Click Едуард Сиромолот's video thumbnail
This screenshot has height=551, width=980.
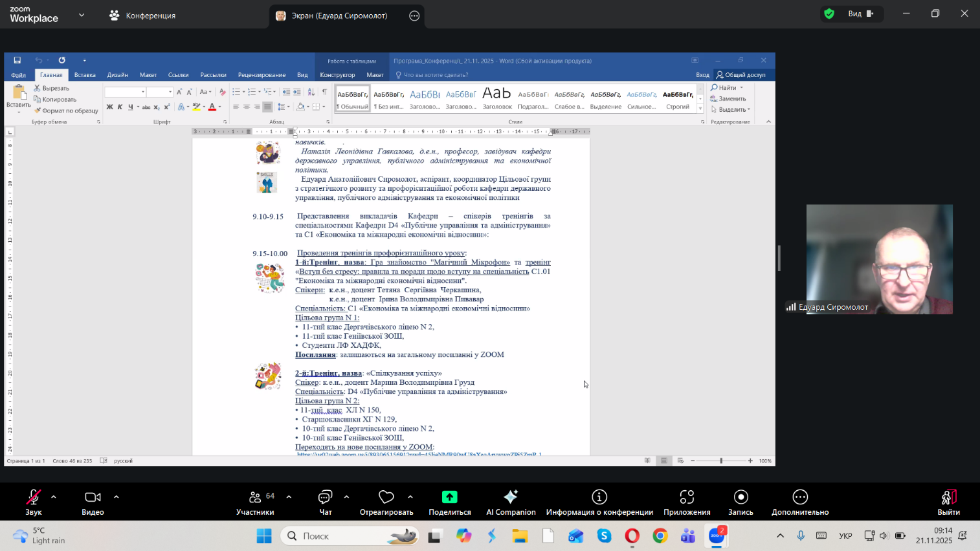(879, 259)
